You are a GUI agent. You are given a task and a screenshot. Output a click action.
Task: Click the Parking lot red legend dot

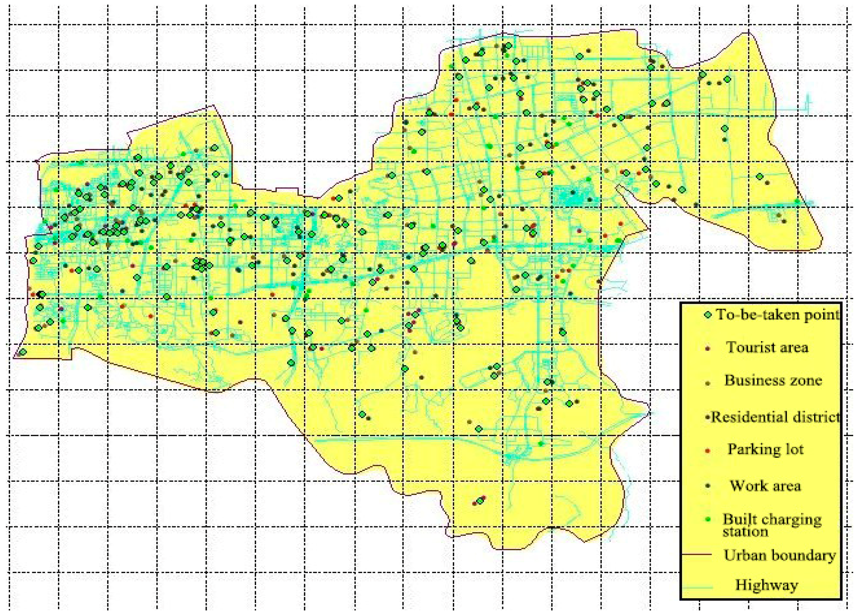click(708, 451)
